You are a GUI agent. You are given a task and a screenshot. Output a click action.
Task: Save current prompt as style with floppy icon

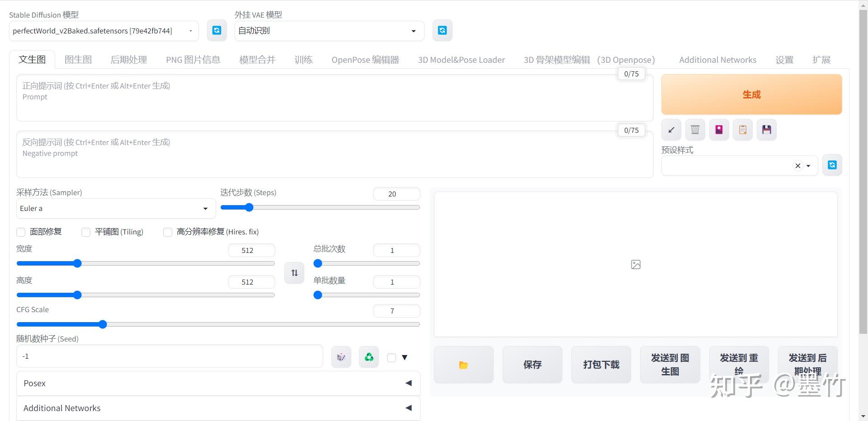tap(766, 130)
